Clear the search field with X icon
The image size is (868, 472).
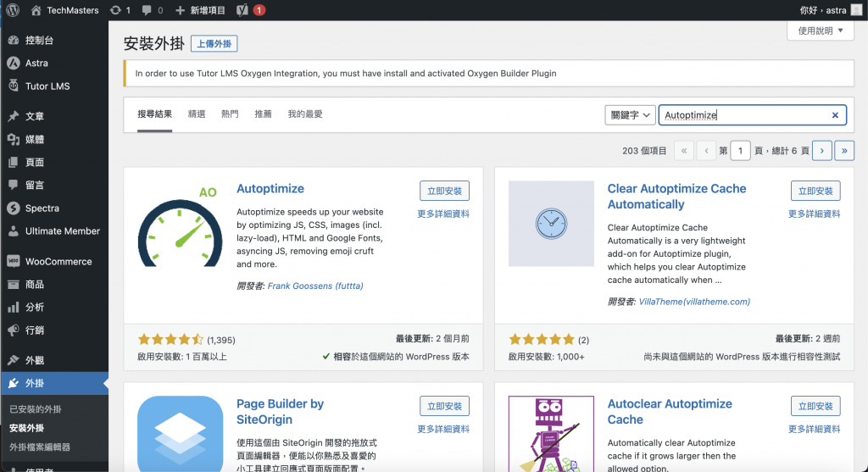(835, 115)
